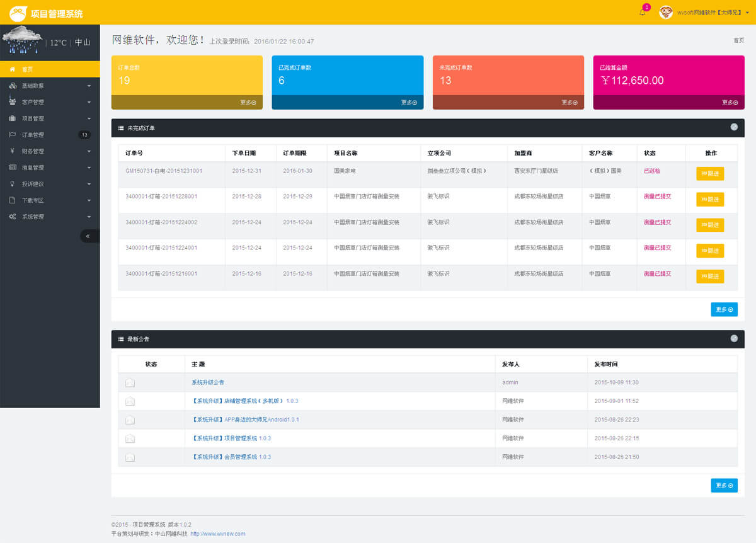Image resolution: width=756 pixels, height=543 pixels.
Task: Expand the 基础数据 sidebar menu
Action: 49,86
